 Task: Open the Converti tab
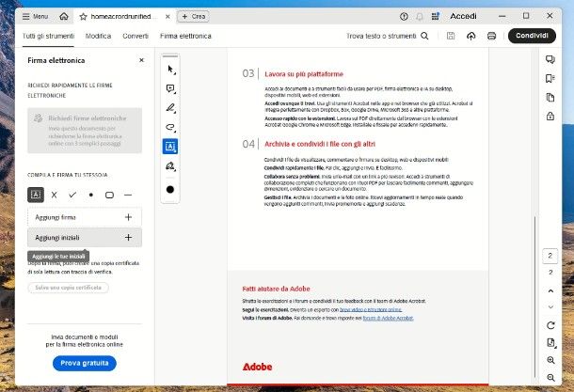coord(136,36)
